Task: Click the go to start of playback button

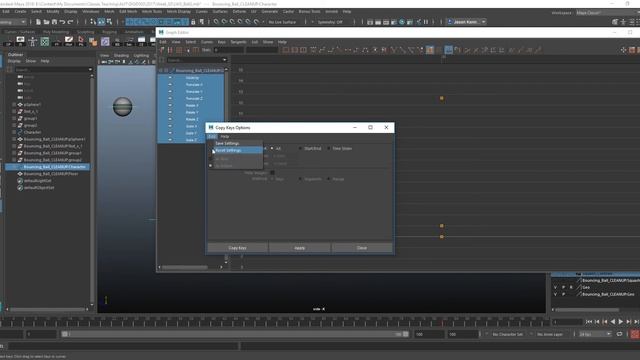Action: pyautogui.click(x=589, y=322)
